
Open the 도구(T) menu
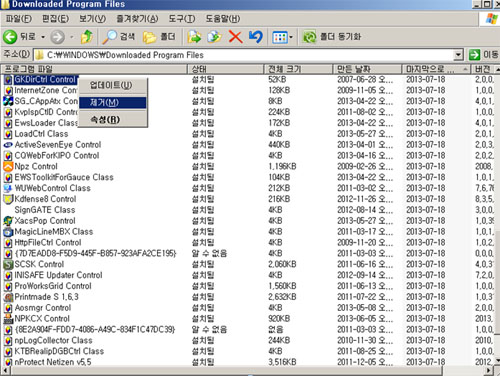182,19
